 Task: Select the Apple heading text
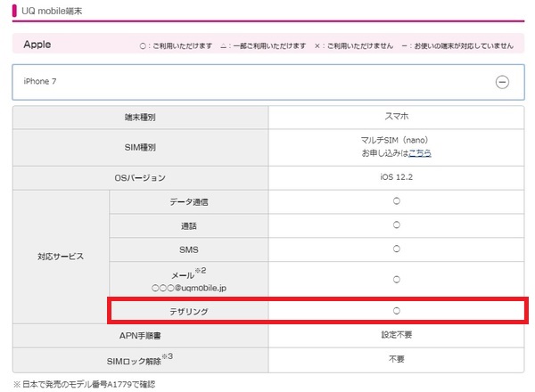coord(37,45)
